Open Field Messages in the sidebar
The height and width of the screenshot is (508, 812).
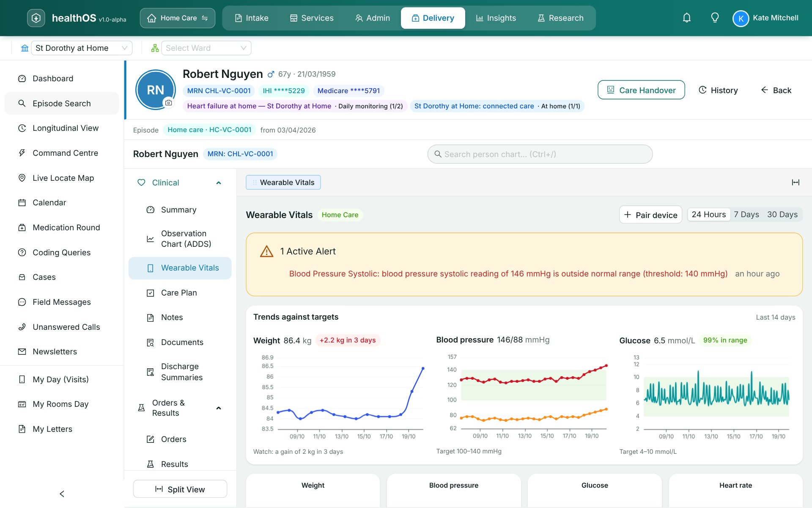tap(62, 302)
